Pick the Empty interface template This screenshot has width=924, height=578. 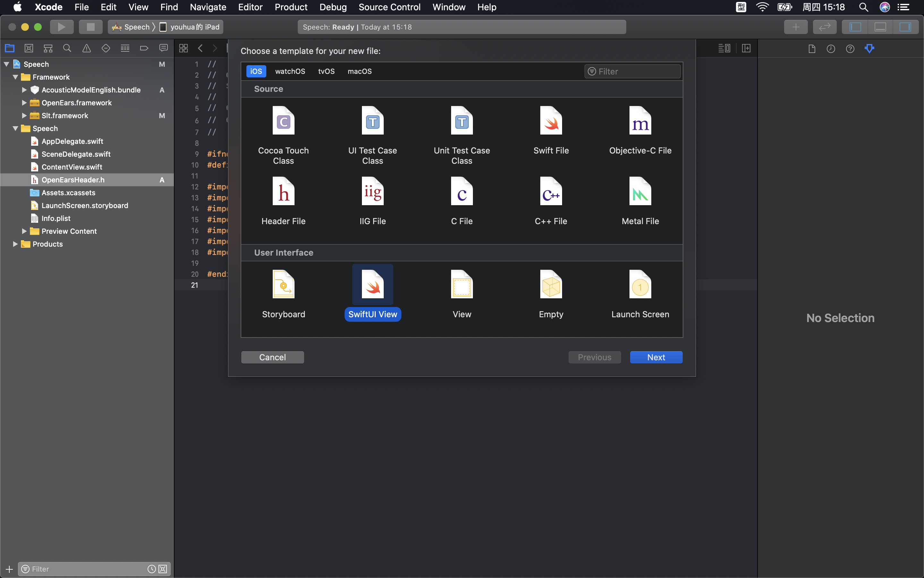click(x=551, y=294)
